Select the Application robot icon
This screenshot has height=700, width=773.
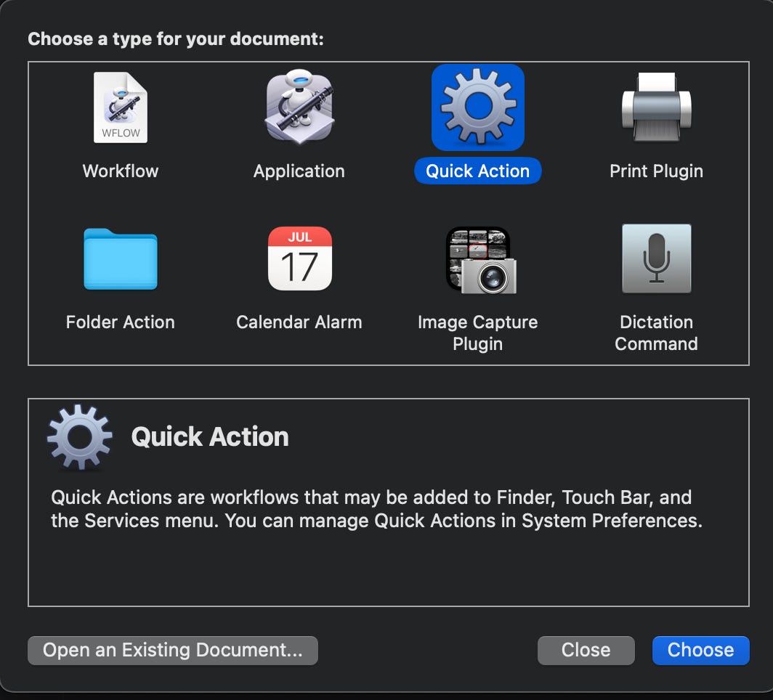click(299, 107)
